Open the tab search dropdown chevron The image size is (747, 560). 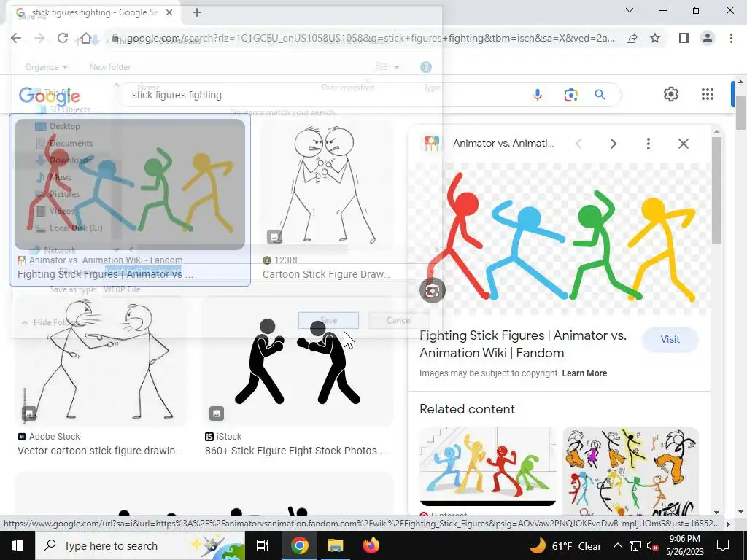tap(630, 10)
